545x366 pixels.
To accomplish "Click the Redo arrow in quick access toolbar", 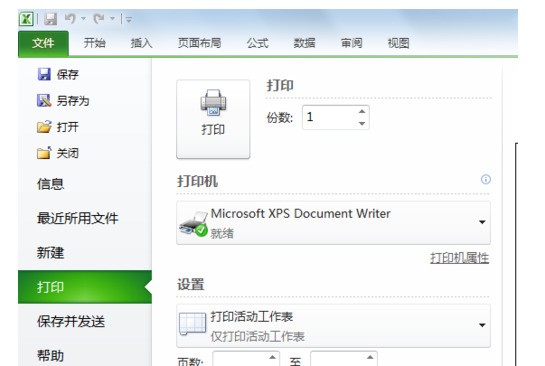I will pos(99,18).
